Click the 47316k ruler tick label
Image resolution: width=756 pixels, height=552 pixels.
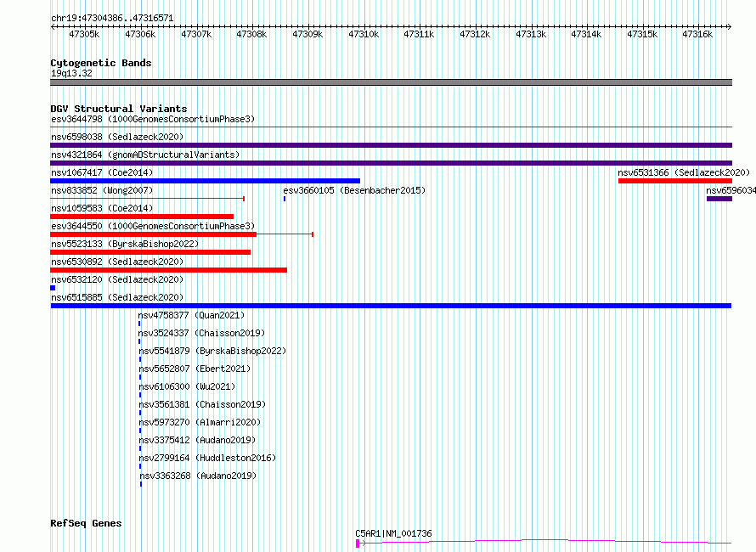pyautogui.click(x=697, y=34)
